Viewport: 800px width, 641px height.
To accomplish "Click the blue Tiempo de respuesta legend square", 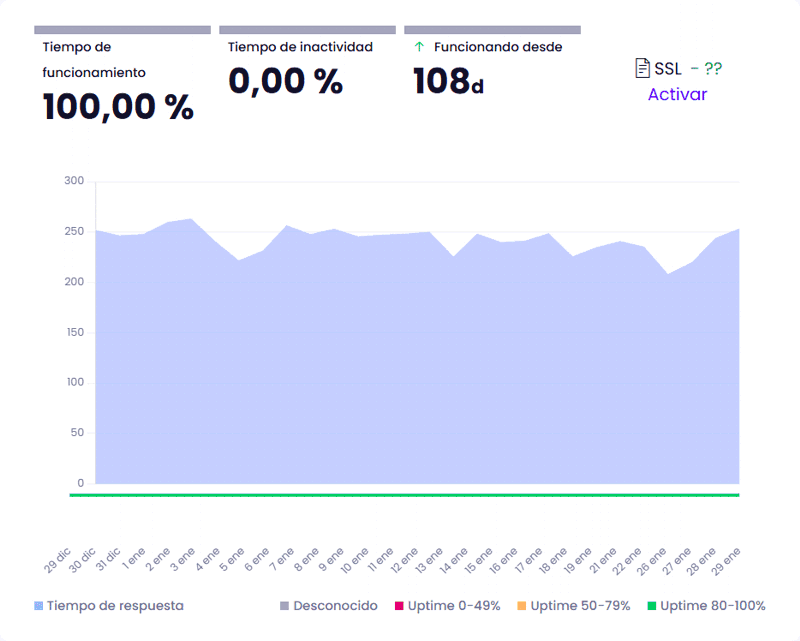I will point(38,606).
